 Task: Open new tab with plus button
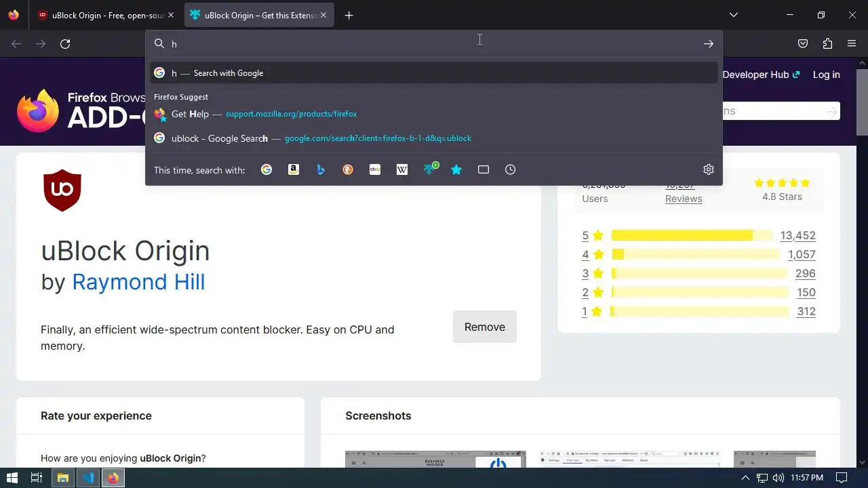point(349,15)
